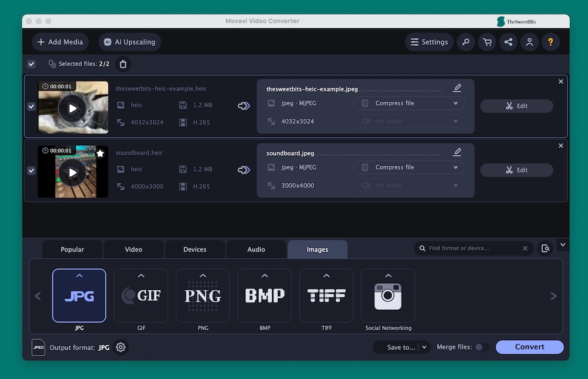
Task: Switch to the Video tab
Action: (x=133, y=250)
